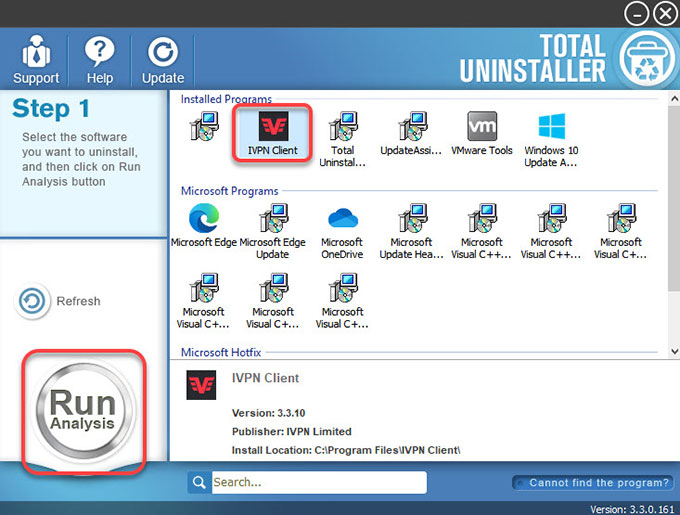The width and height of the screenshot is (680, 515).
Task: Select the Microsoft Edge Update program
Action: (x=273, y=231)
